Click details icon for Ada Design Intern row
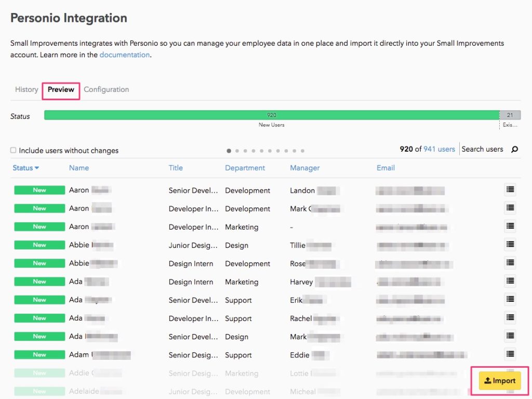Viewport: 532px width, 399px height. pos(510,281)
